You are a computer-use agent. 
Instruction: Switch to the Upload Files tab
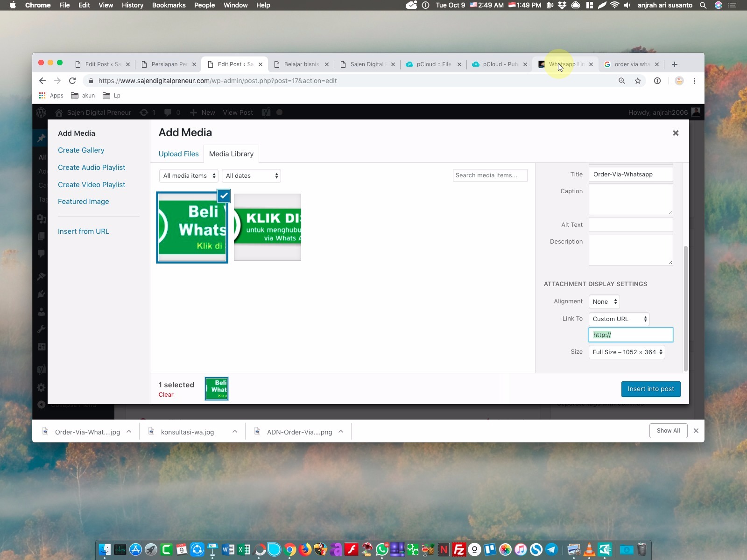click(178, 154)
